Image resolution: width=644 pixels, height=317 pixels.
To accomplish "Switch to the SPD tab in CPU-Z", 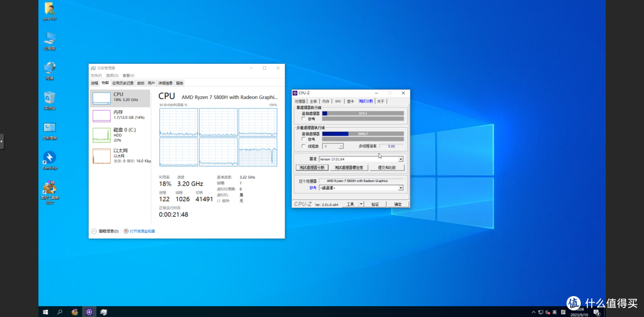I will (338, 101).
